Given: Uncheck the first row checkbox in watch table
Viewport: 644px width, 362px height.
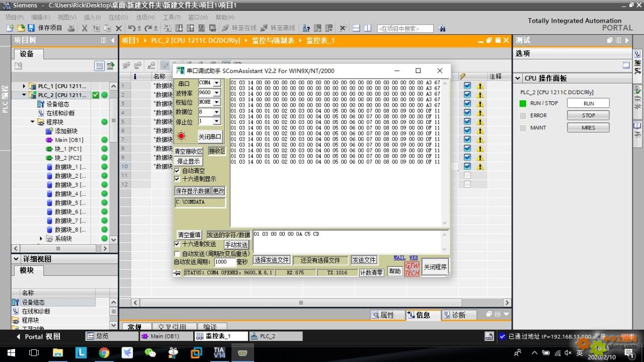Looking at the screenshot, I should [467, 86].
